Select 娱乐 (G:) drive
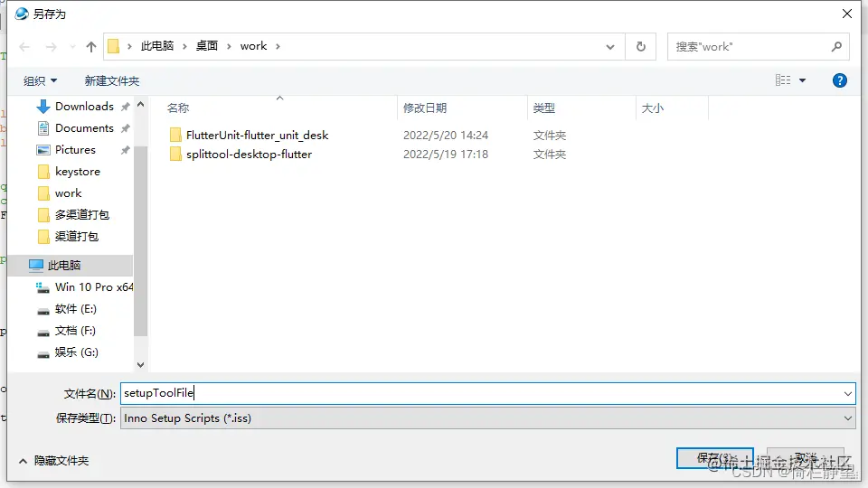The width and height of the screenshot is (868, 488). [76, 352]
